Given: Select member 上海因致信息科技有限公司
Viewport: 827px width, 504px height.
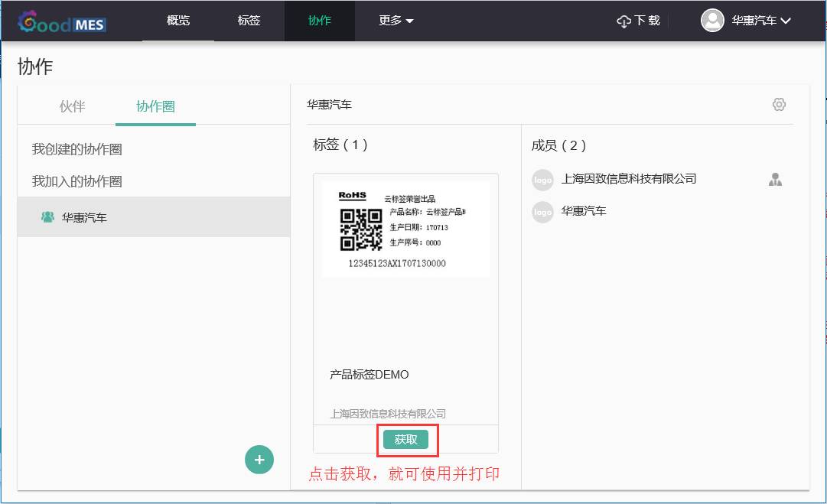Looking at the screenshot, I should [x=629, y=179].
